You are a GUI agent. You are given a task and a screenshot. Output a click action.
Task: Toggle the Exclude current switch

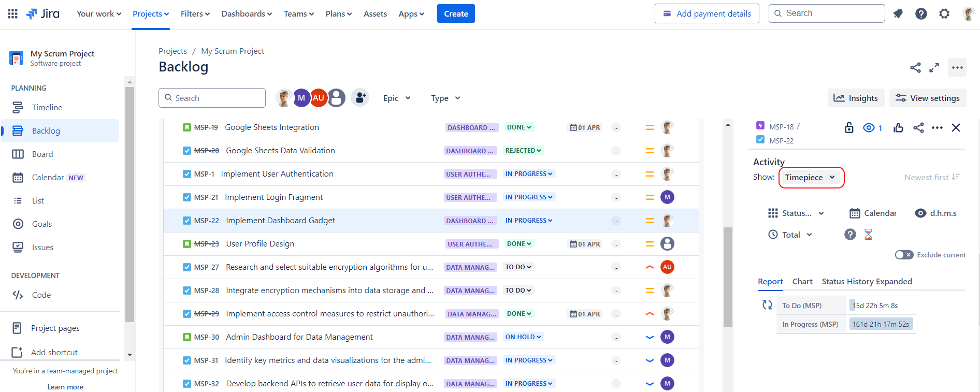[x=904, y=255]
